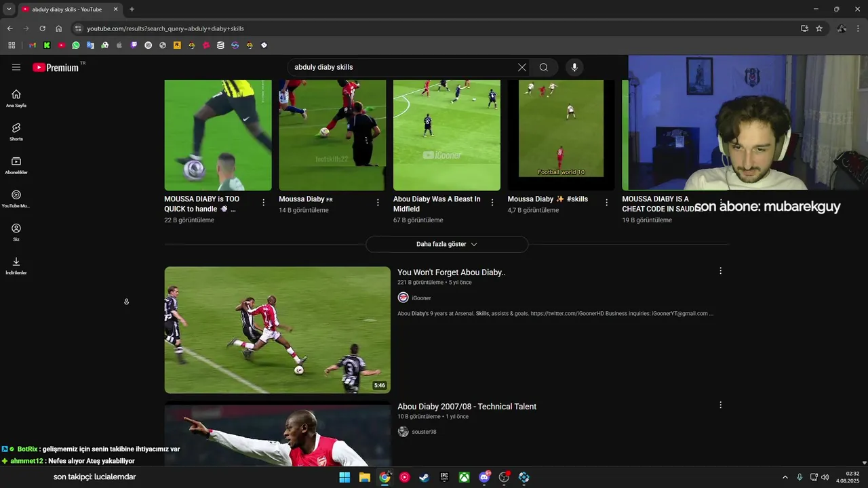Open Abou Diaby Was A Beast In Midfield title
Image resolution: width=868 pixels, height=488 pixels.
point(437,204)
